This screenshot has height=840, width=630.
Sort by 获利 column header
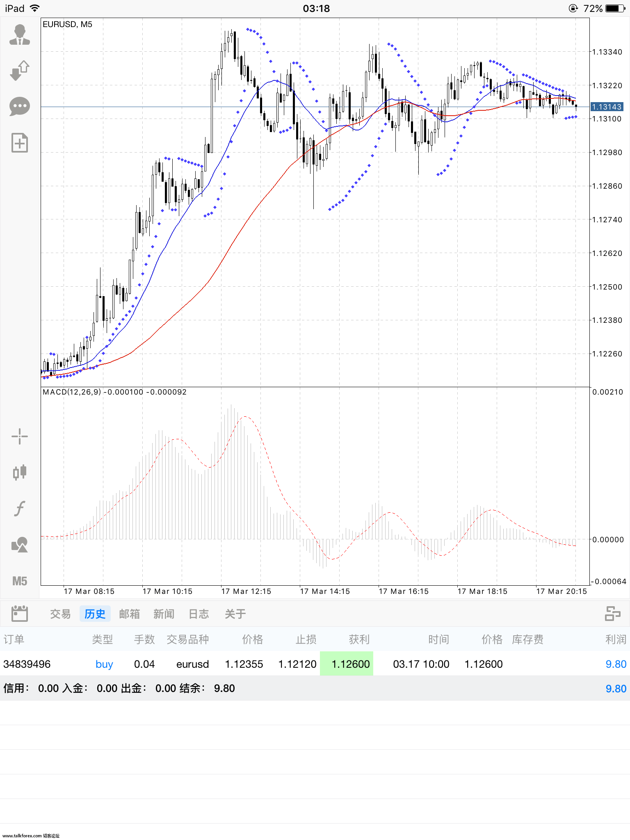click(x=359, y=639)
